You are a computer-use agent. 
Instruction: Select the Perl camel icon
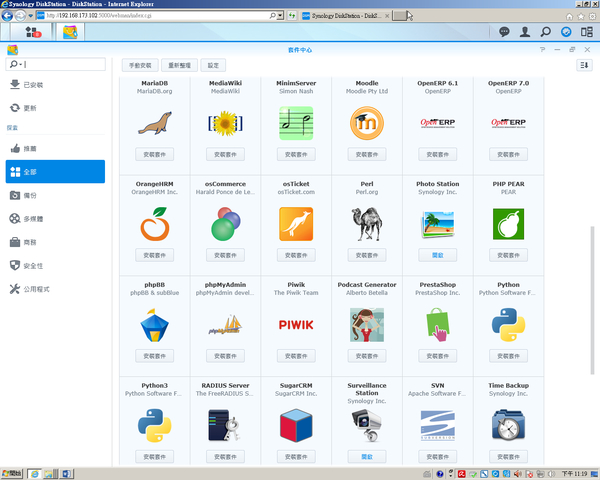point(366,224)
